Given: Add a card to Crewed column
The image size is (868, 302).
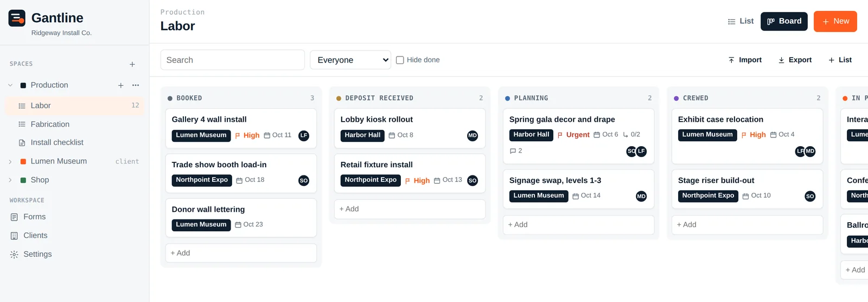Looking at the screenshot, I should [747, 225].
